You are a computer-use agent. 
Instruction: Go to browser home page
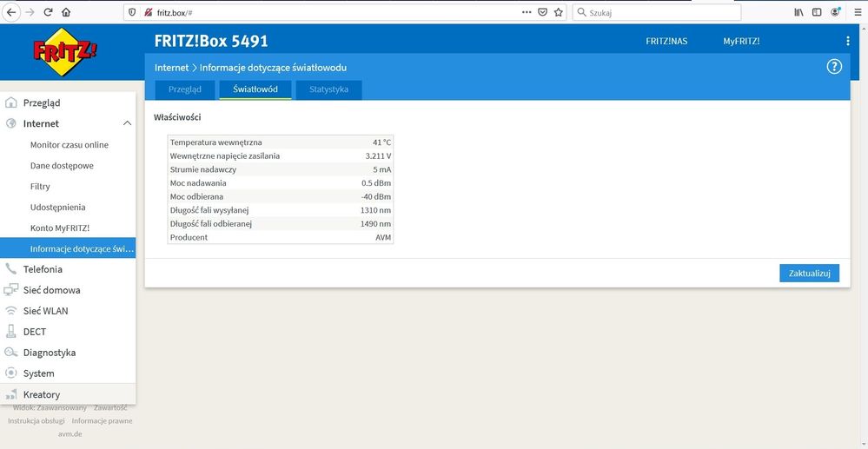(x=67, y=12)
